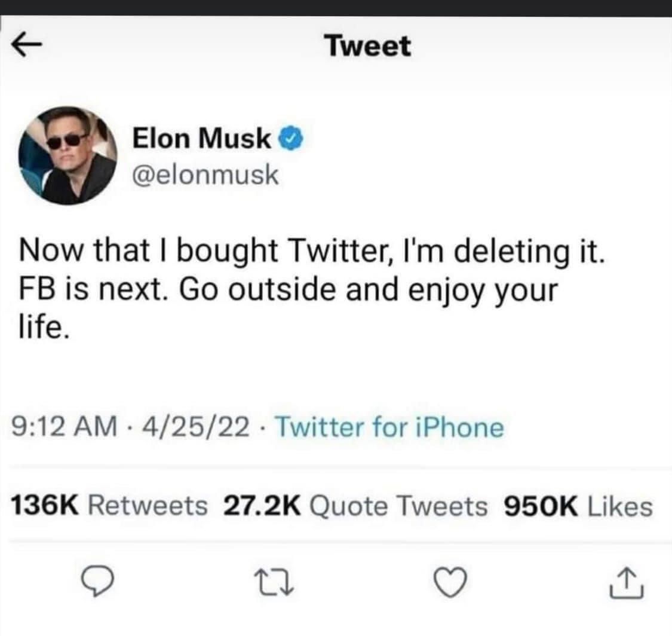This screenshot has width=672, height=636.
Task: Open Elon Musk's profile picture
Action: [x=67, y=155]
